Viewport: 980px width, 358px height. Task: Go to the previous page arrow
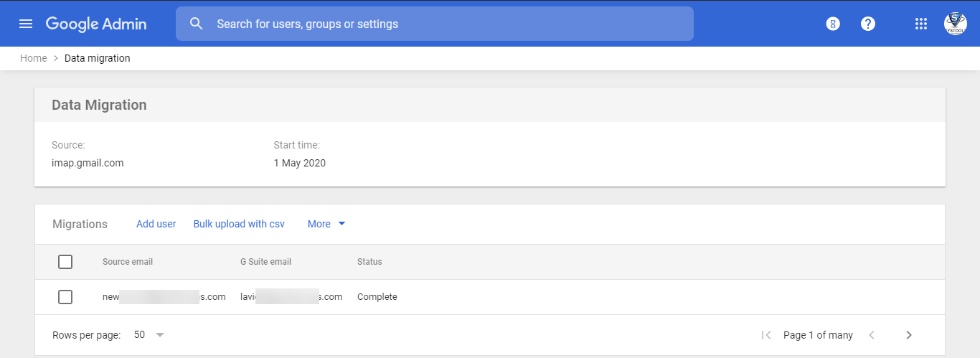[x=872, y=335]
